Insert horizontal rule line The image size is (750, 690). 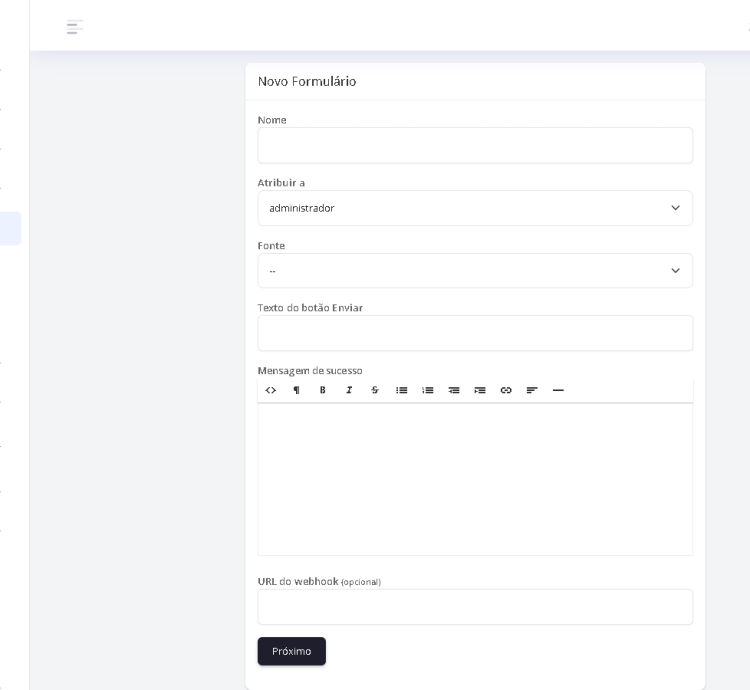pos(558,390)
